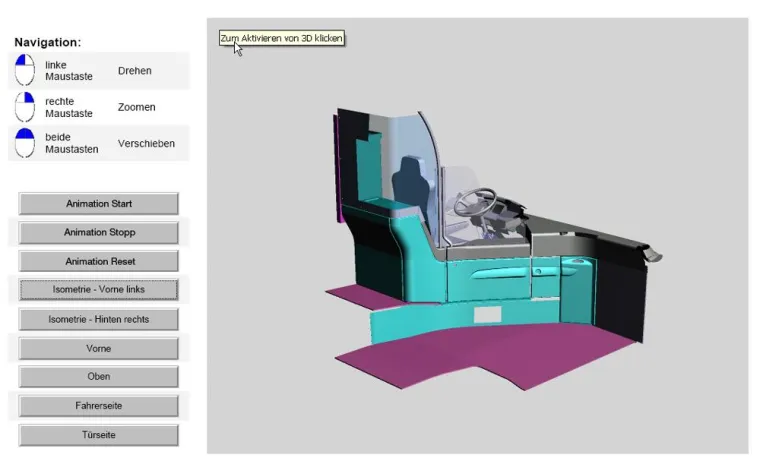
Task: Show the Fahrerseite view
Action: 99,406
